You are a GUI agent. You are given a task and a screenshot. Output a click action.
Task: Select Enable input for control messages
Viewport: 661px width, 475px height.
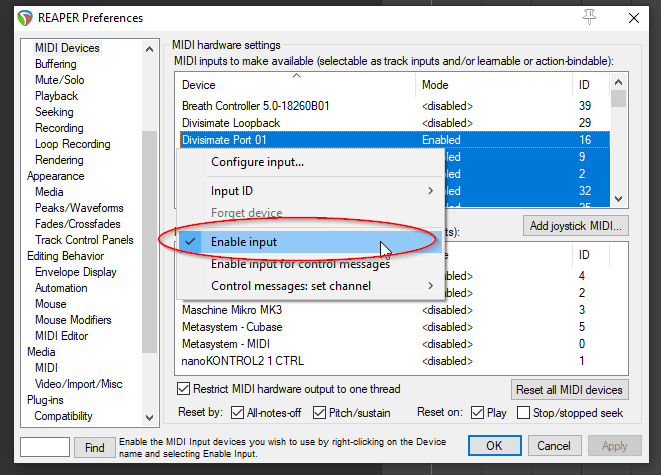coord(310,264)
